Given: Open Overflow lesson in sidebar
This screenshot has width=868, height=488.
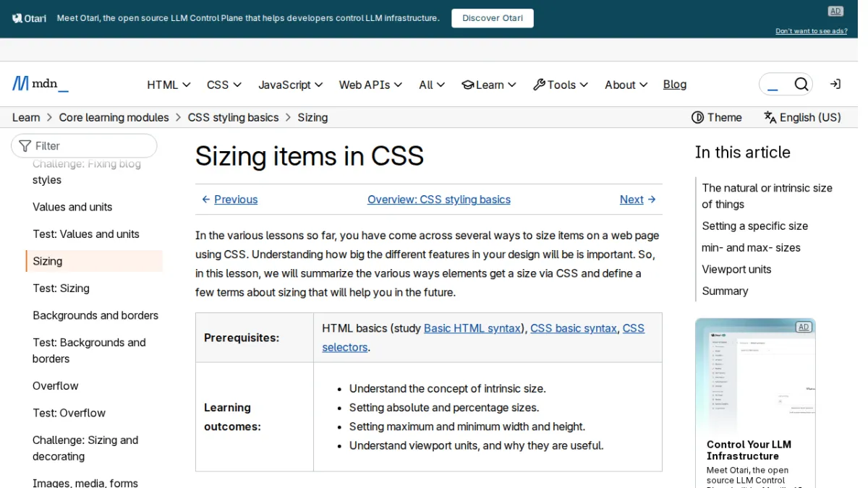Looking at the screenshot, I should pos(56,386).
